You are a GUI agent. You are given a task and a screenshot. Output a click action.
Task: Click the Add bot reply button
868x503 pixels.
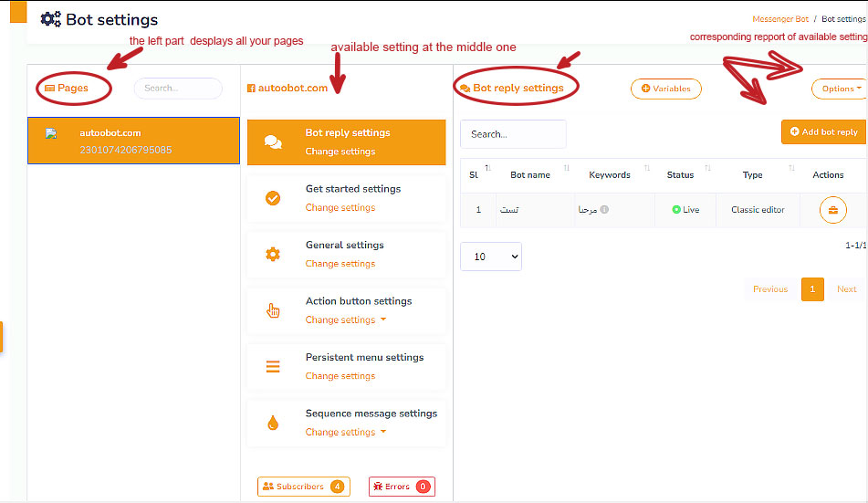(823, 131)
